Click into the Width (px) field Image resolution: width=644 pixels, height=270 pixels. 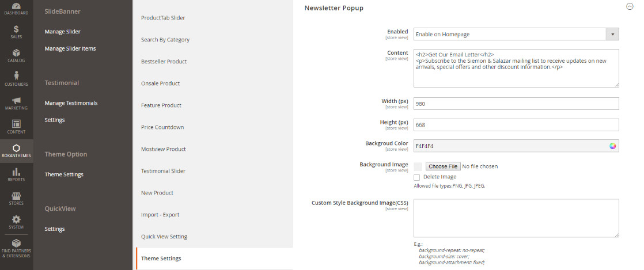click(x=516, y=104)
